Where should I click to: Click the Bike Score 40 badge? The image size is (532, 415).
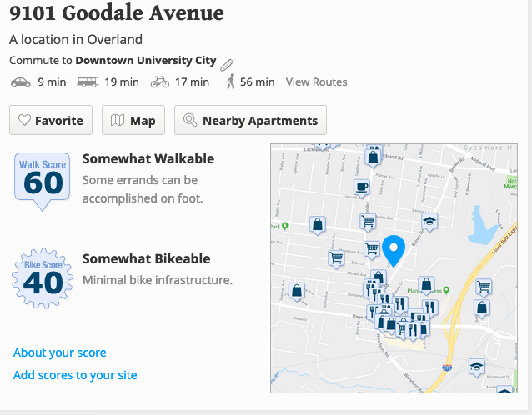coord(43,278)
